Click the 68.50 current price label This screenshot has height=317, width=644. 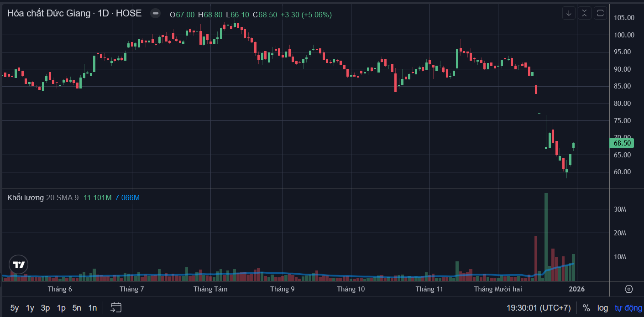click(622, 143)
